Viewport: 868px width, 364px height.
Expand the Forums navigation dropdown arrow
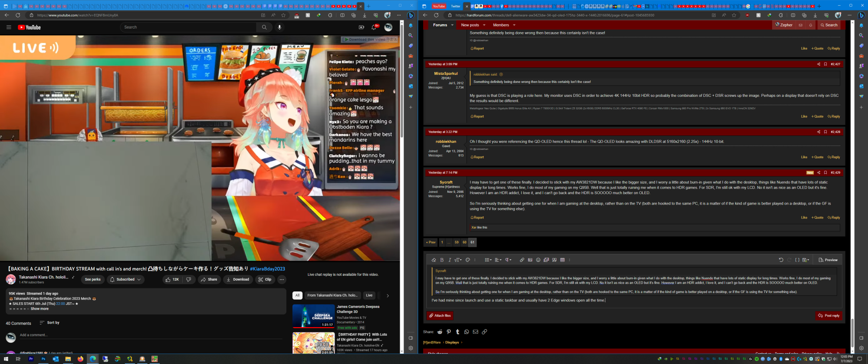coord(452,25)
